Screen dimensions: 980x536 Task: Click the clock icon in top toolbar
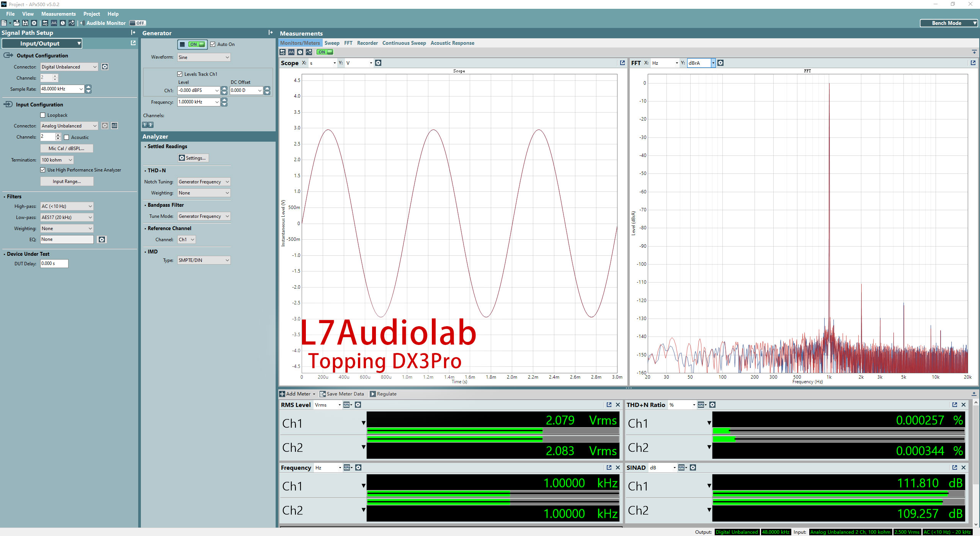tap(63, 23)
